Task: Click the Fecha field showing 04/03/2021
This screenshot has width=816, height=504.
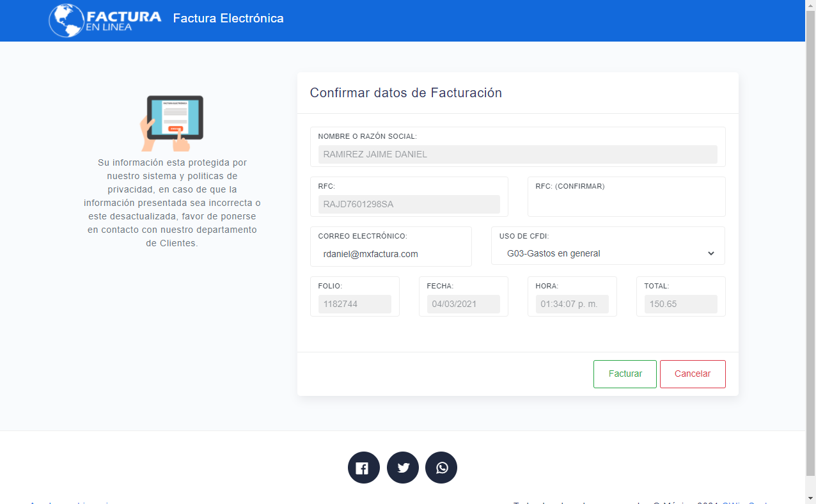Action: pyautogui.click(x=463, y=304)
